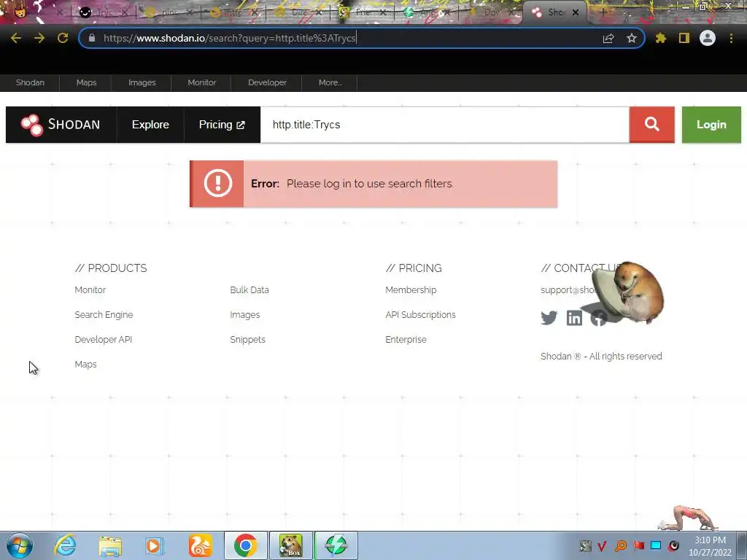Open the Search Engine footer link
Screen dimensions: 747x560
104,315
